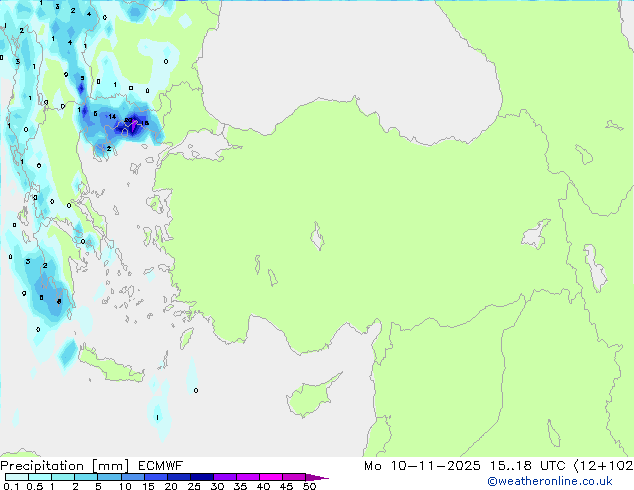Click the island of Crete on the map
634x490 pixels.
(111, 365)
